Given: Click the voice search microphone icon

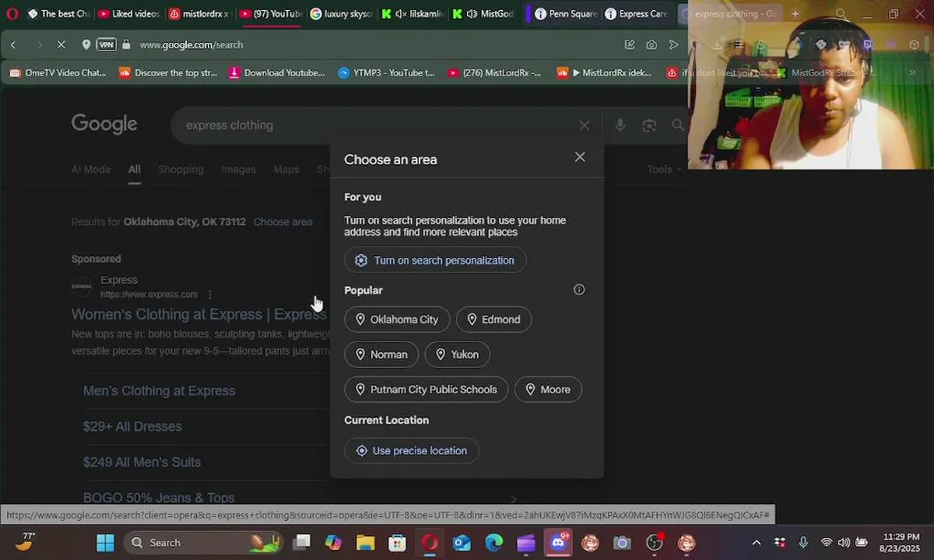Looking at the screenshot, I should (620, 125).
